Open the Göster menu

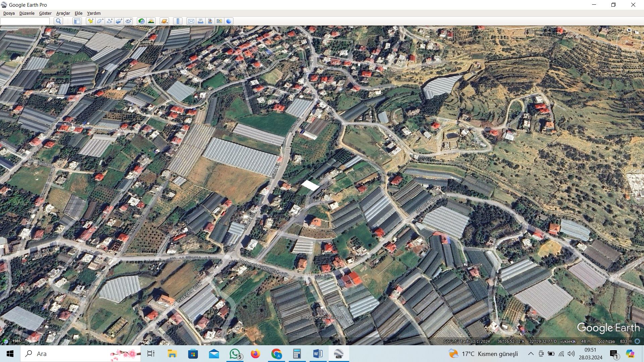[45, 13]
